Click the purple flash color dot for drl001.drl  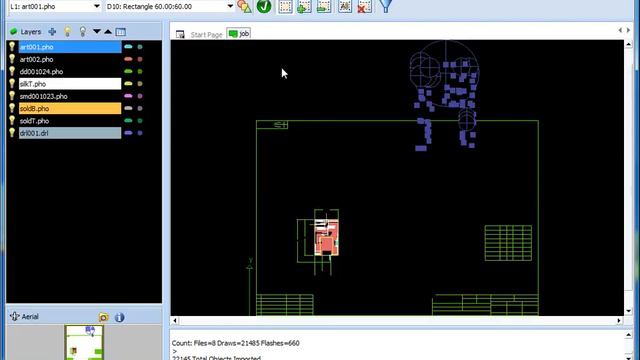click(140, 133)
